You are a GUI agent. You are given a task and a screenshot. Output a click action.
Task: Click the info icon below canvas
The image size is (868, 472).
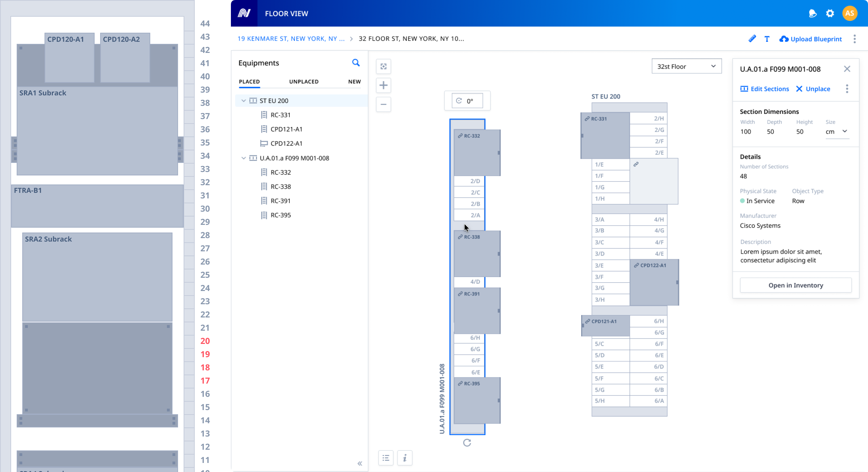click(x=405, y=458)
